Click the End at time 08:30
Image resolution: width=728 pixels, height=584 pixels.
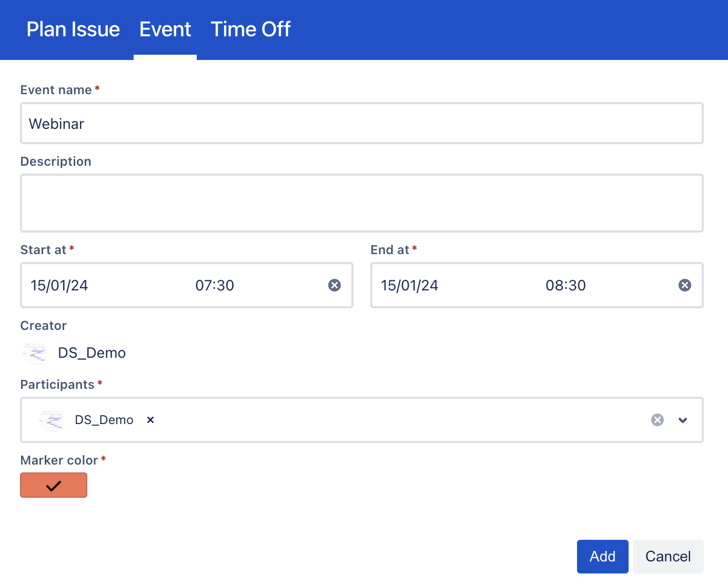pos(565,286)
